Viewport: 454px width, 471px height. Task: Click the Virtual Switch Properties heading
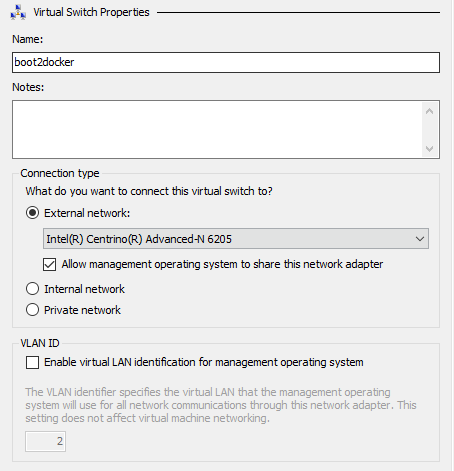(x=91, y=12)
